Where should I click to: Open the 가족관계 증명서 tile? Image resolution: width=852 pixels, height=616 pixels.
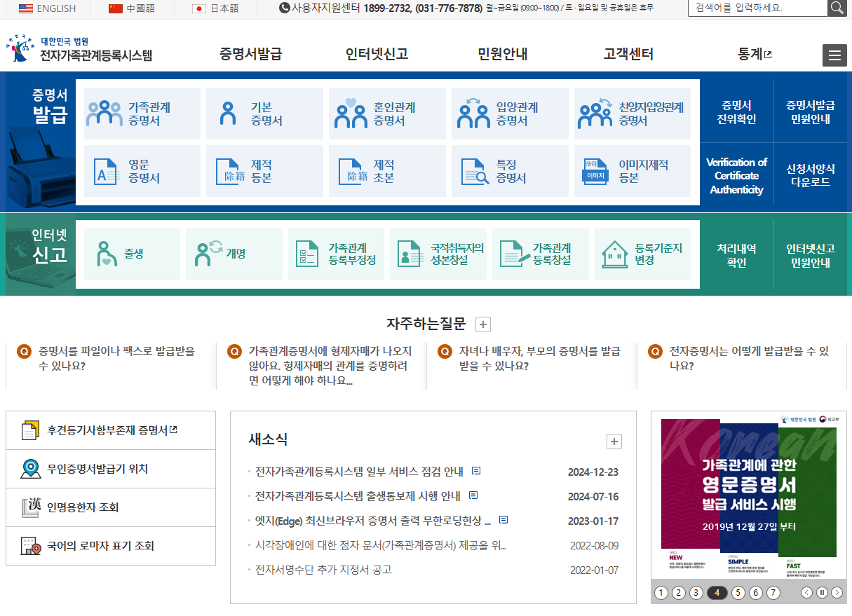[x=142, y=114]
